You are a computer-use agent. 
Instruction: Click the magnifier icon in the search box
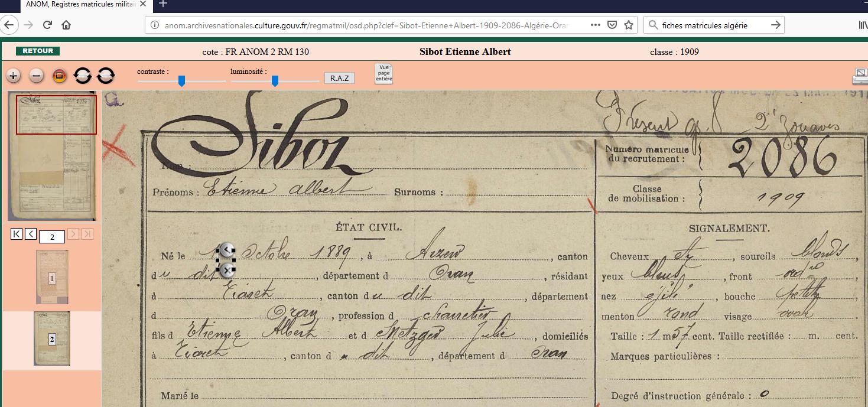coord(653,25)
